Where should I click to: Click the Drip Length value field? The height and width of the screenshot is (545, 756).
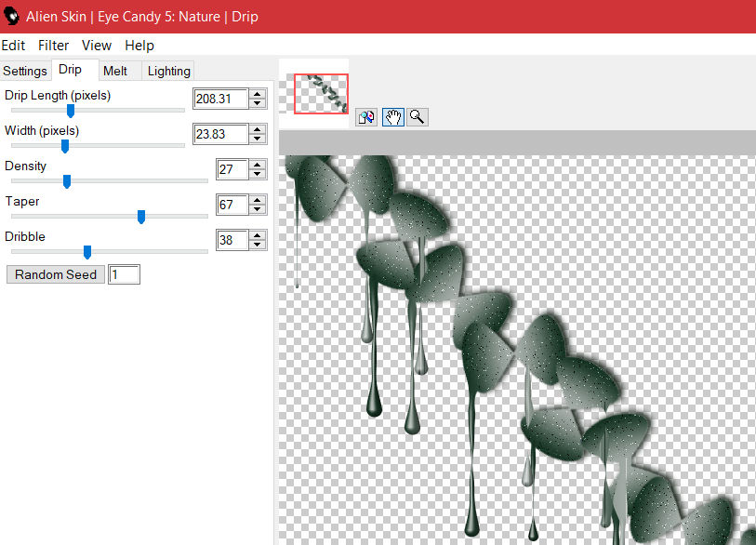tap(220, 99)
